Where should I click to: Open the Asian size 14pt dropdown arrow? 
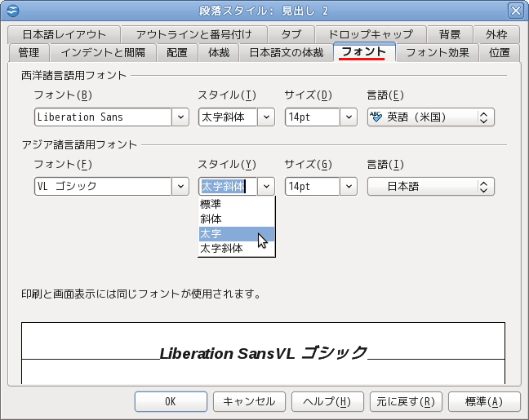[x=349, y=187]
